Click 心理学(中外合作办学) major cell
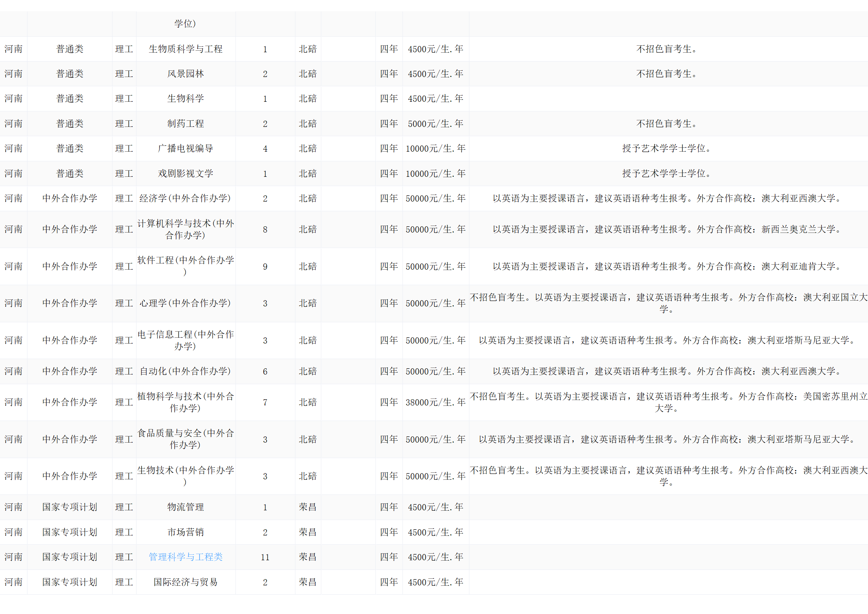This screenshot has width=868, height=614. [x=186, y=303]
